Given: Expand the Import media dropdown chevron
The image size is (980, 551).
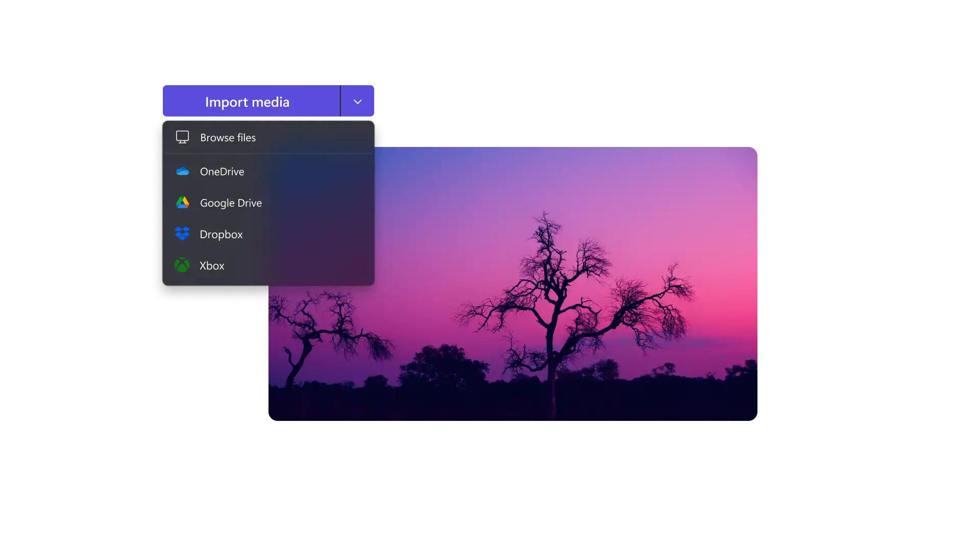Looking at the screenshot, I should [x=357, y=101].
